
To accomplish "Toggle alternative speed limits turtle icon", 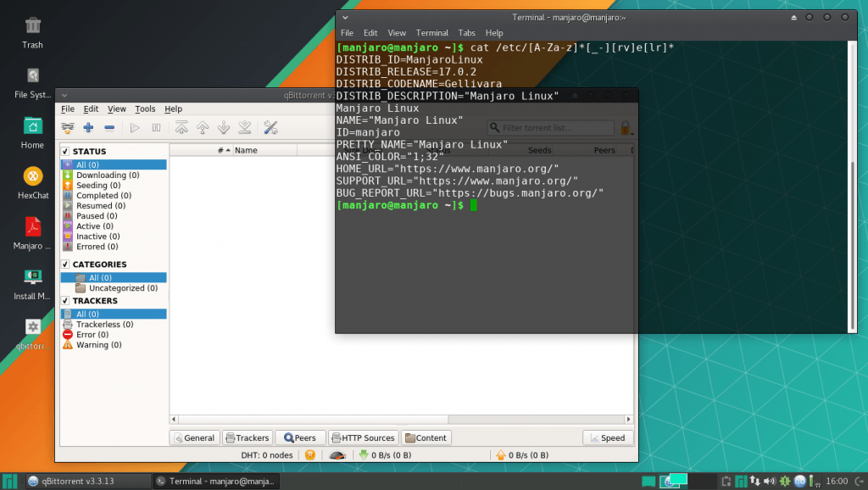I will [x=337, y=454].
